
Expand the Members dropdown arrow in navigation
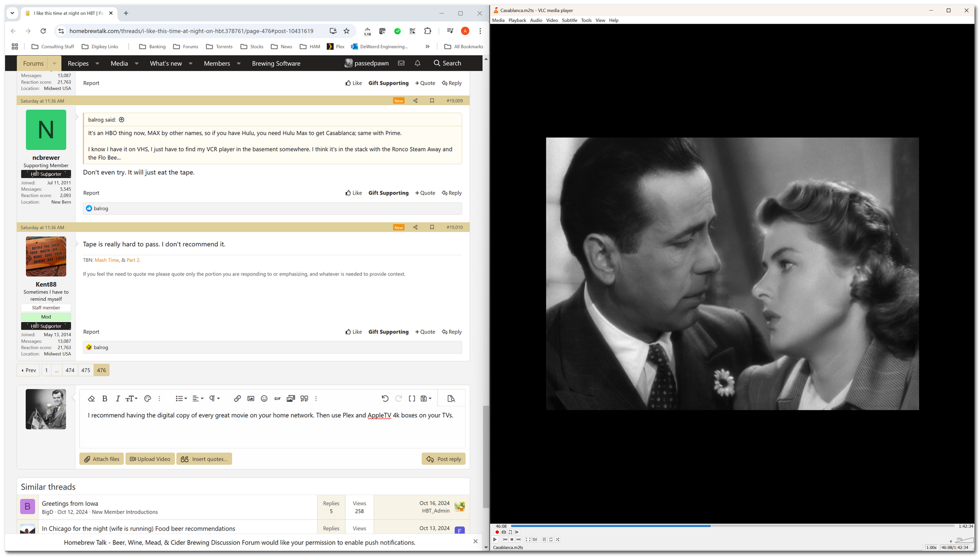239,63
